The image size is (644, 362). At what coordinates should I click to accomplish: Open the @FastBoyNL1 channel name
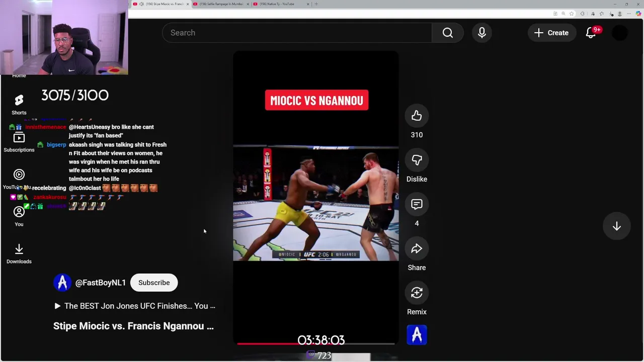(101, 283)
